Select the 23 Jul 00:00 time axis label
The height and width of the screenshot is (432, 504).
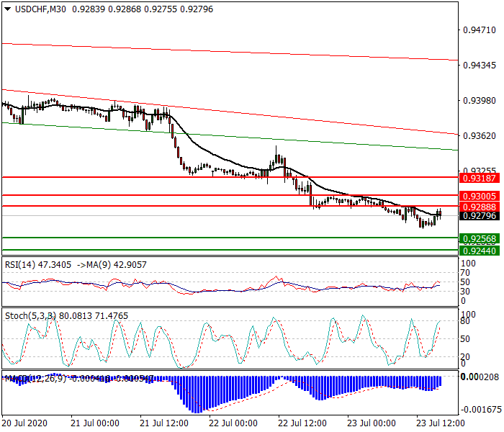pyautogui.click(x=372, y=423)
